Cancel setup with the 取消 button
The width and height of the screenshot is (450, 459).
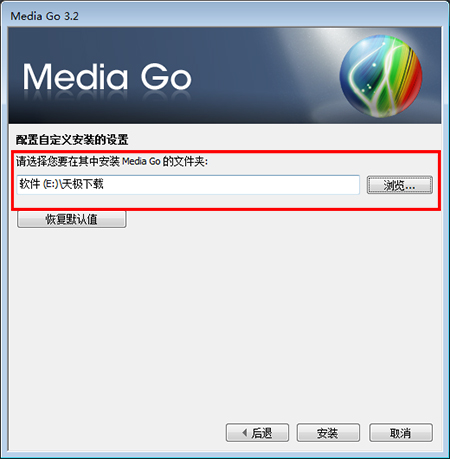click(x=401, y=433)
